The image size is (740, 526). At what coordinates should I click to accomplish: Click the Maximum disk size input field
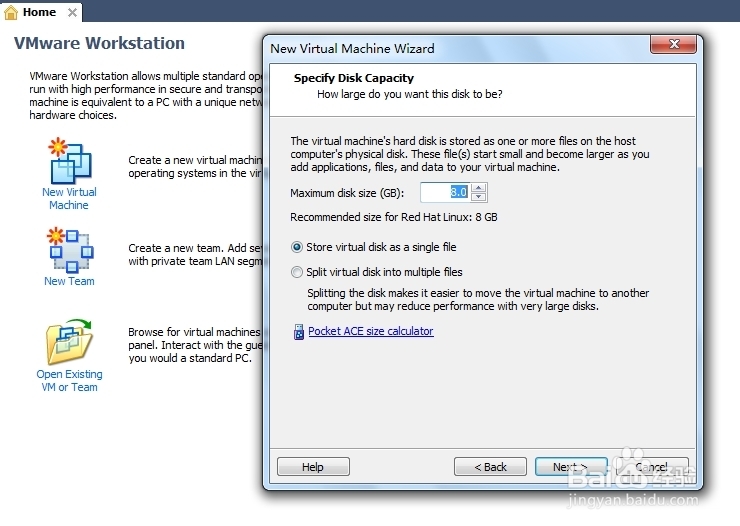coord(446,192)
